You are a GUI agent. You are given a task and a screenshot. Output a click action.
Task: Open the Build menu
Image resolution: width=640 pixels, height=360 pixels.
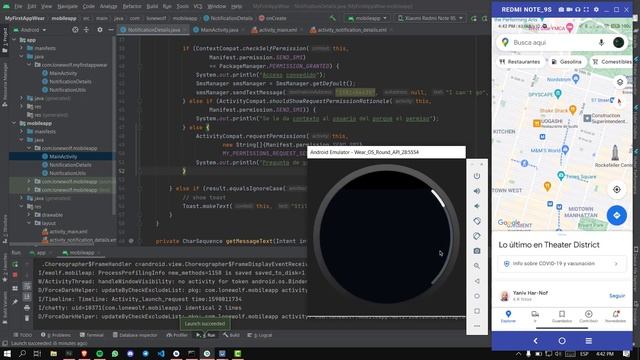click(152, 7)
